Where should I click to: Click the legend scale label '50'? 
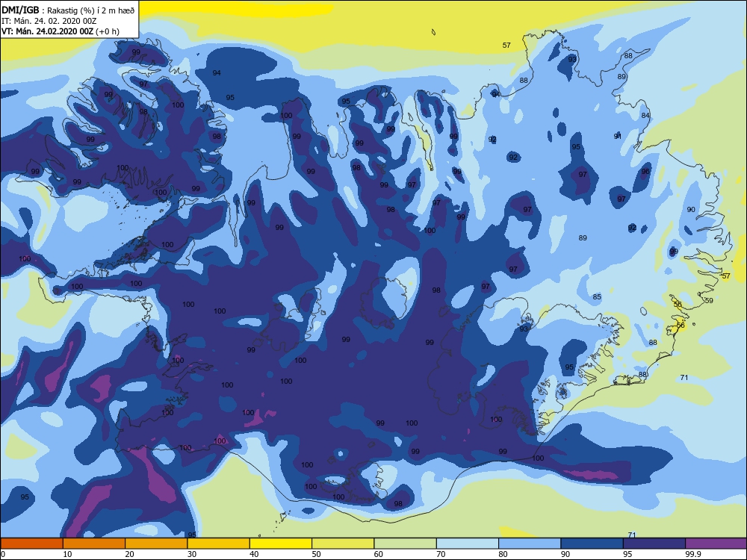(316, 554)
